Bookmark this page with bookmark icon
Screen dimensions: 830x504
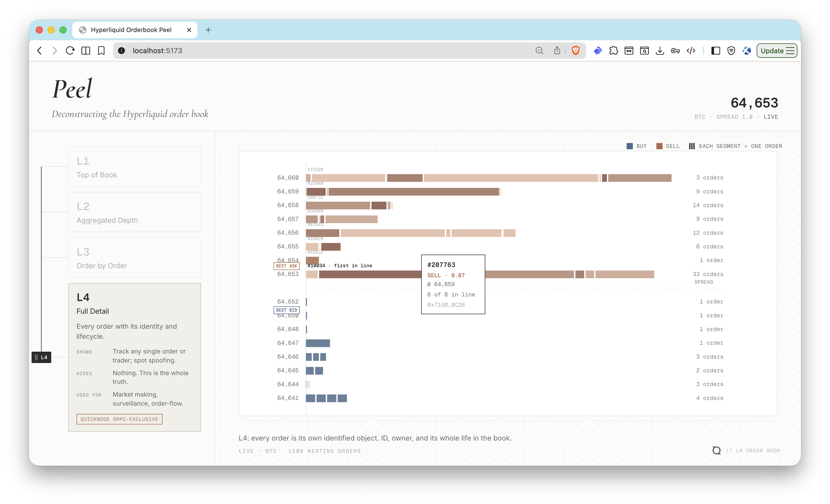101,51
